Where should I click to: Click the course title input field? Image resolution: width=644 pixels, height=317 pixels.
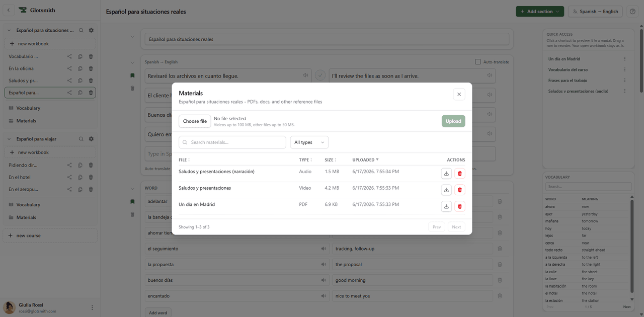327,39
